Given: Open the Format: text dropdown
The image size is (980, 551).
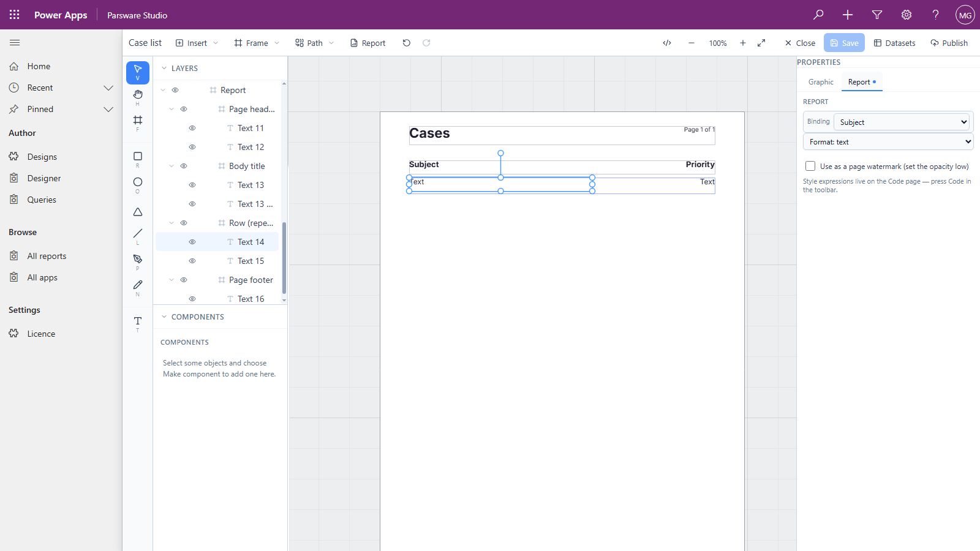Looking at the screenshot, I should point(888,141).
